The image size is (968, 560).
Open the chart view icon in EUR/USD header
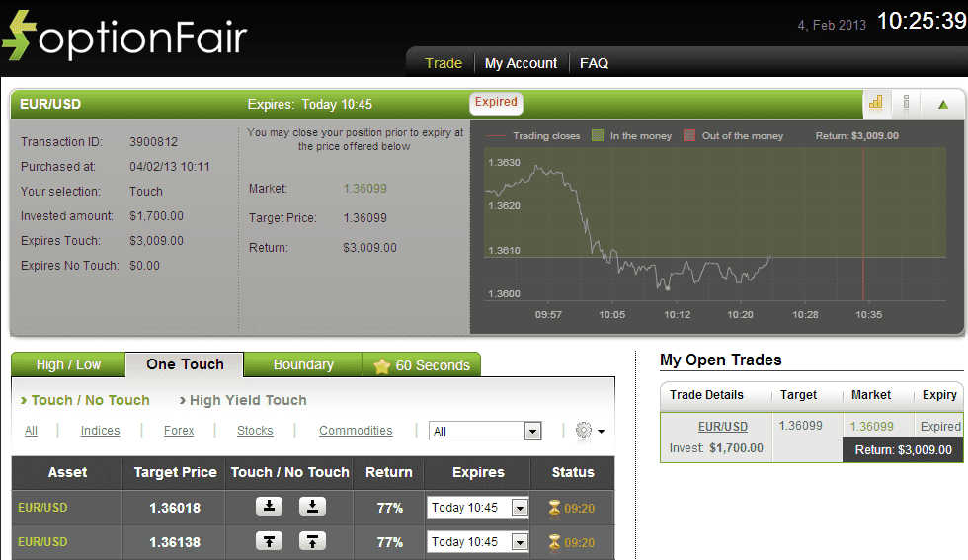pos(875,103)
